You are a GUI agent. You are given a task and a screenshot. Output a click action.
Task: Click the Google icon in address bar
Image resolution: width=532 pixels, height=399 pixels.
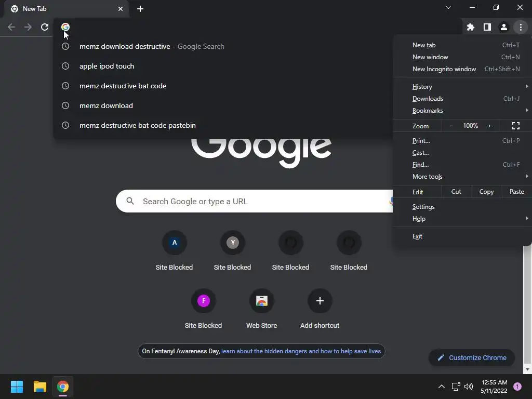coord(65,27)
